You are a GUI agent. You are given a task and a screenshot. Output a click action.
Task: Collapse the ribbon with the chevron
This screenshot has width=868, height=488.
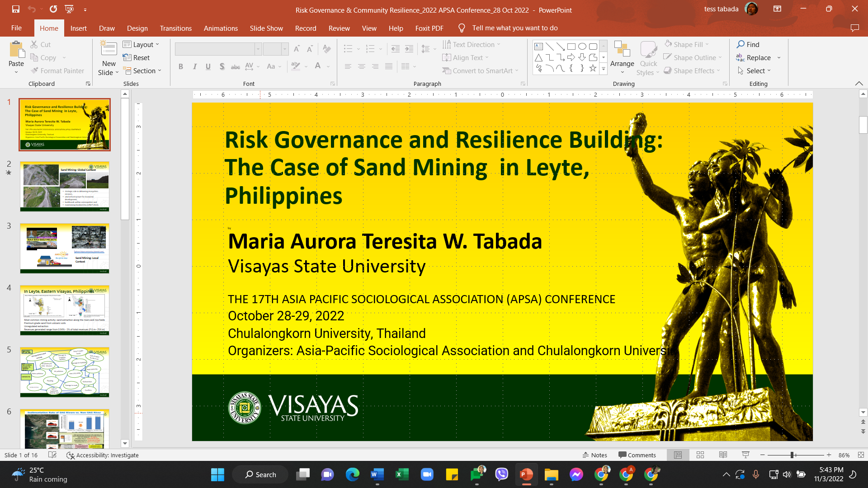click(859, 84)
